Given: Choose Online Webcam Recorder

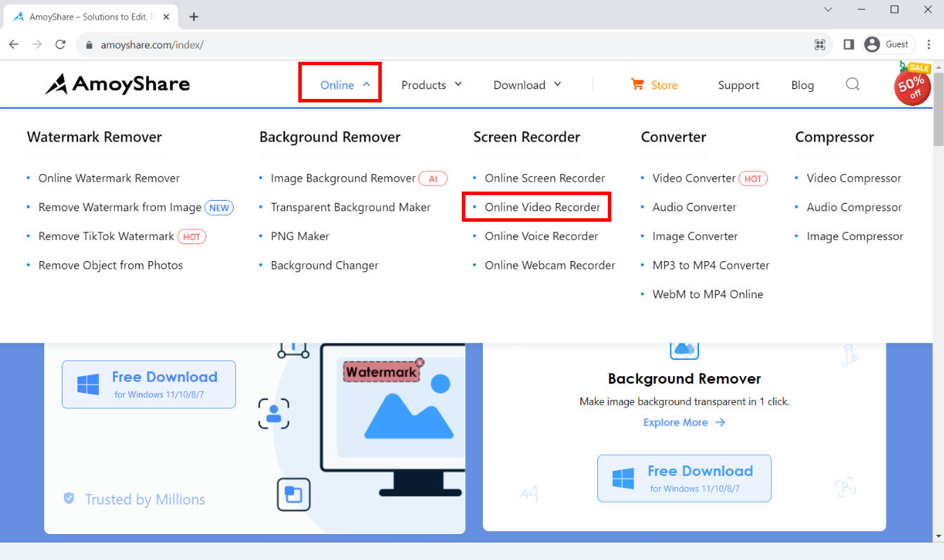Looking at the screenshot, I should (550, 265).
